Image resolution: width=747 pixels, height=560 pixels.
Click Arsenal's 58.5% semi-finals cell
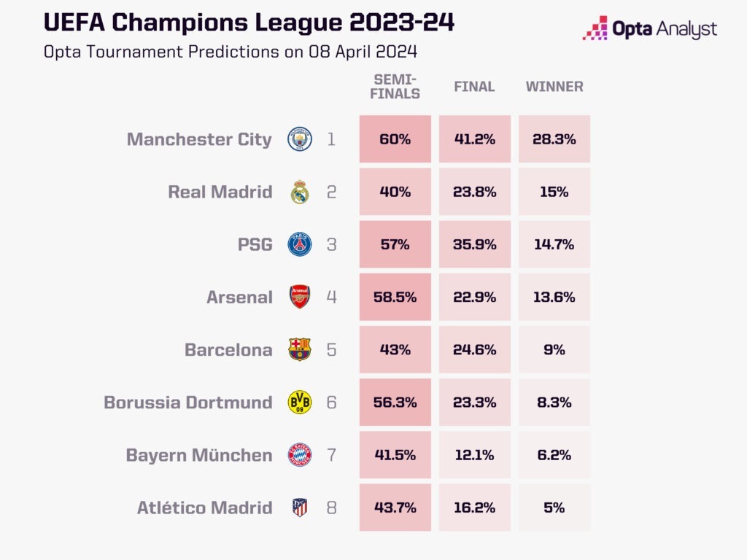pyautogui.click(x=395, y=297)
